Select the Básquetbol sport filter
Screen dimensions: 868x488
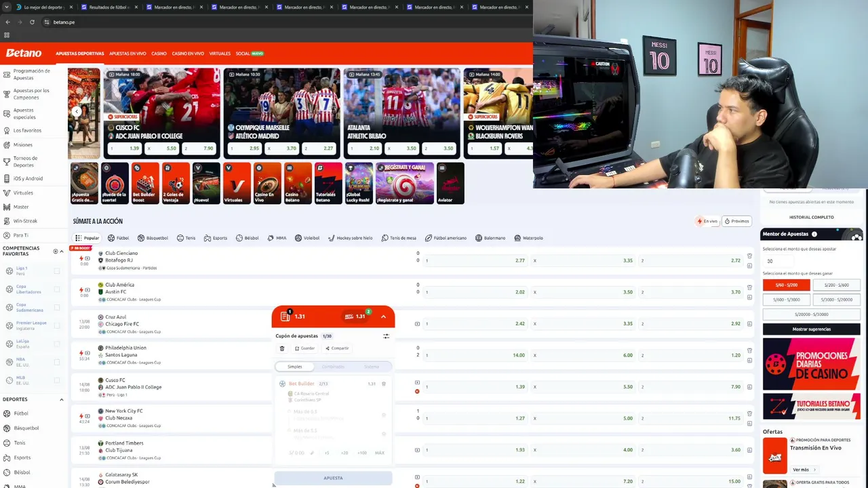[153, 238]
